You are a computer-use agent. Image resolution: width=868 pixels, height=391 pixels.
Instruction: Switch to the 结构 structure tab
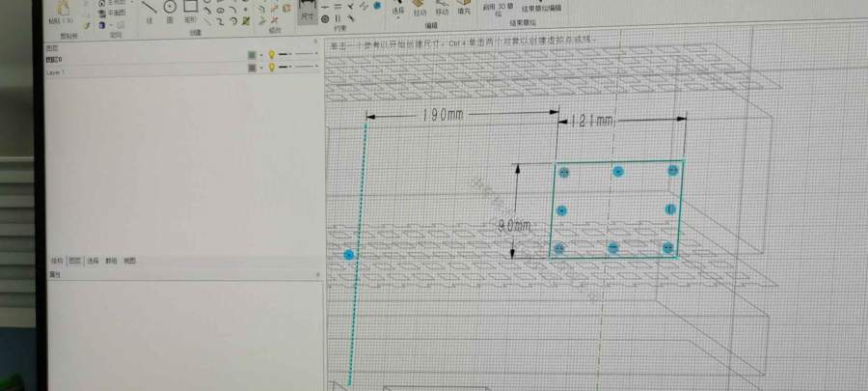(57, 261)
